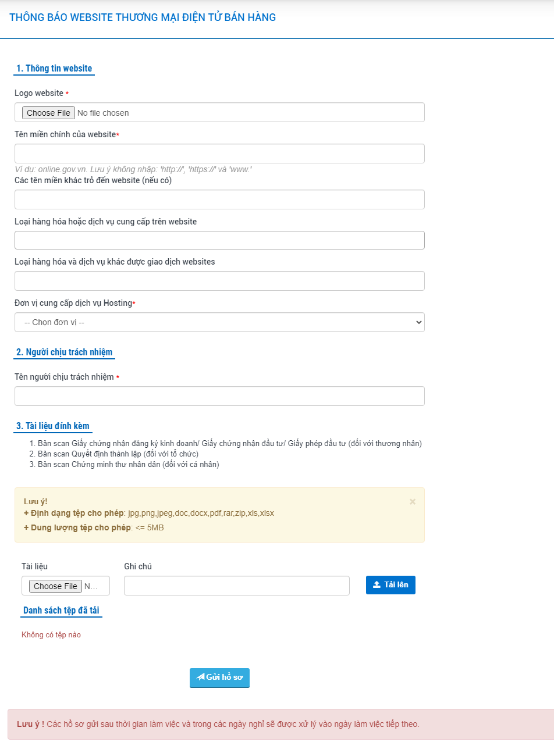The width and height of the screenshot is (554, 756).
Task: Open the Đơn vị cung cấp dịch vụ Hosting dropdown
Action: click(x=219, y=322)
